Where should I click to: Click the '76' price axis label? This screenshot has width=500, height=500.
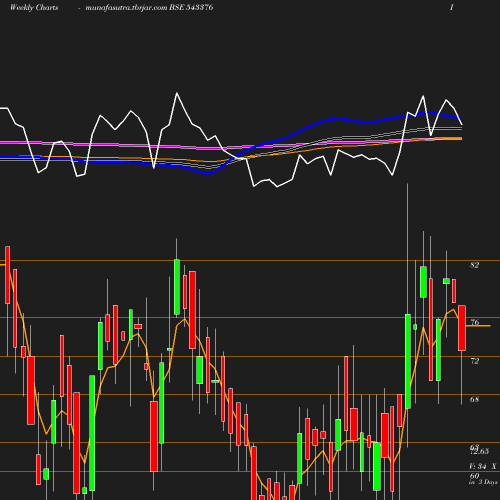tap(475, 322)
